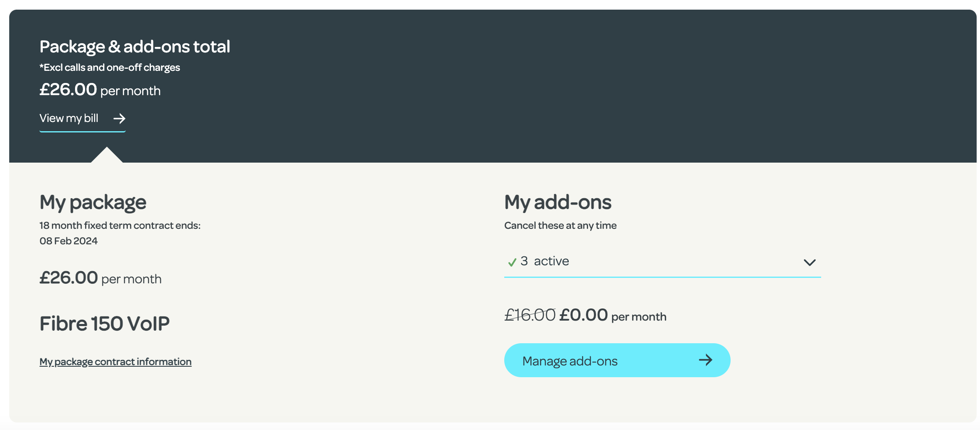Viewport: 980px width, 430px height.
Task: Click the crossed-out £16.00 price
Action: [x=530, y=315]
